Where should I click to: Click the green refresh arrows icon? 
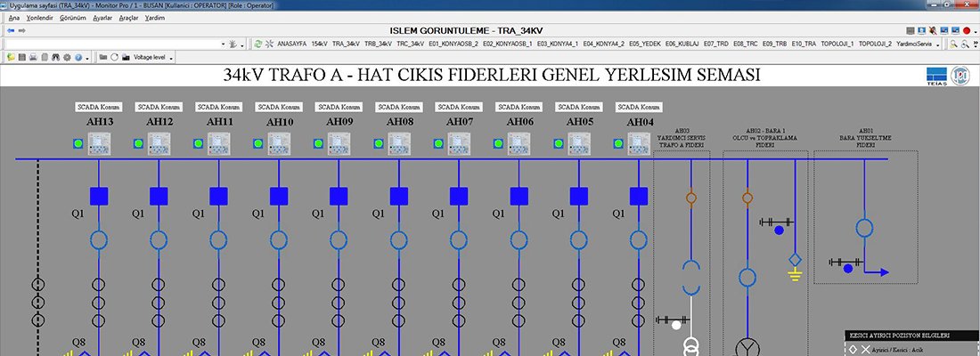[x=258, y=44]
